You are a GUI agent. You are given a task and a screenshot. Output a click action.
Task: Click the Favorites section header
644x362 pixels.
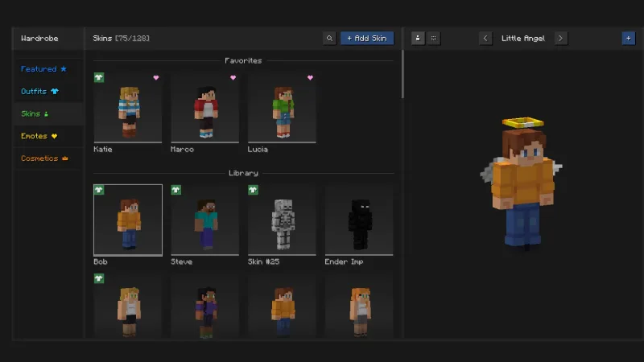[x=243, y=61]
